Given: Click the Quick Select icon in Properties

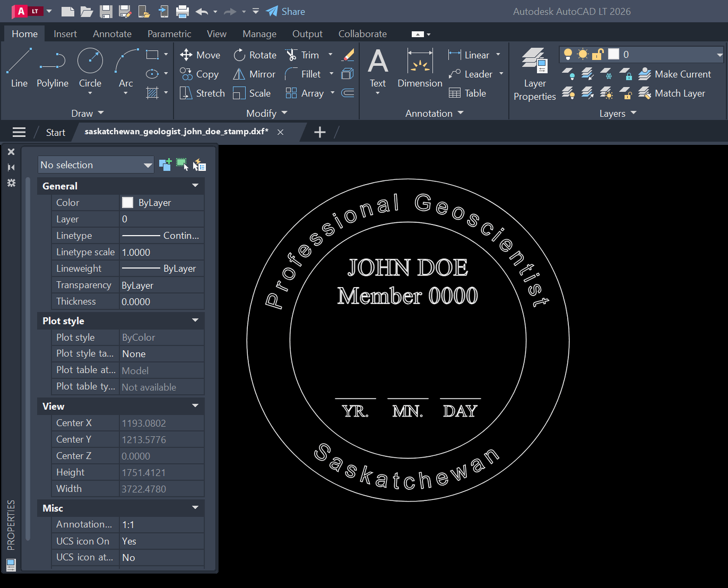Looking at the screenshot, I should pos(199,165).
